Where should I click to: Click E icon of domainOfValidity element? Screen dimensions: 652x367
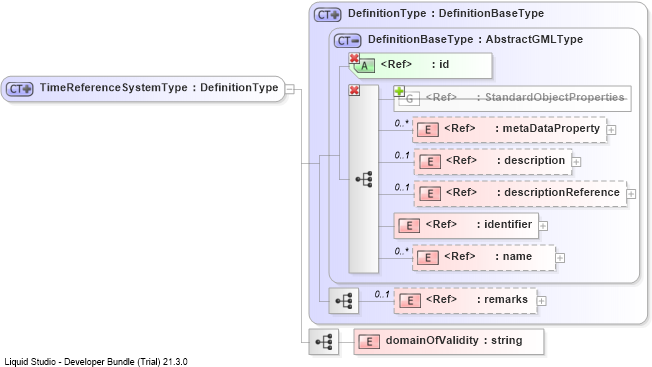[x=369, y=342]
